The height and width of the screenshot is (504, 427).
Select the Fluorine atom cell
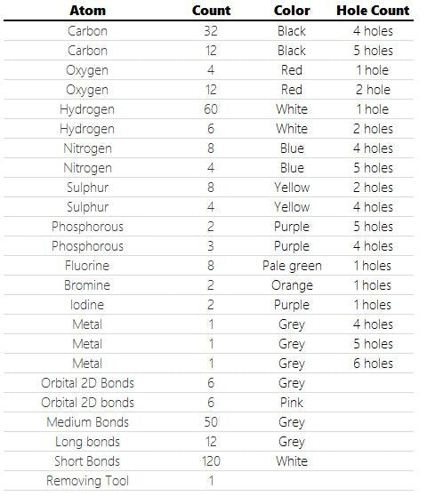tap(87, 266)
